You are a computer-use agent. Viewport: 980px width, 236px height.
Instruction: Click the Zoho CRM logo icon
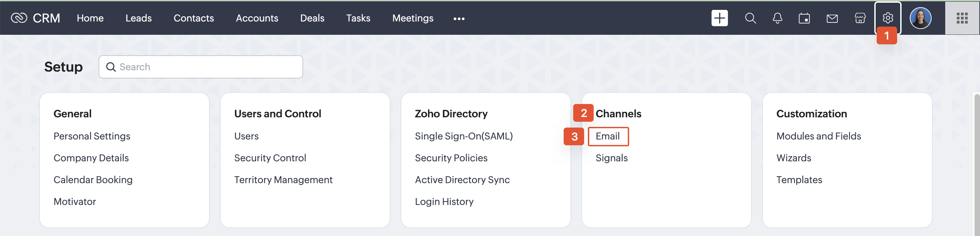[19, 18]
